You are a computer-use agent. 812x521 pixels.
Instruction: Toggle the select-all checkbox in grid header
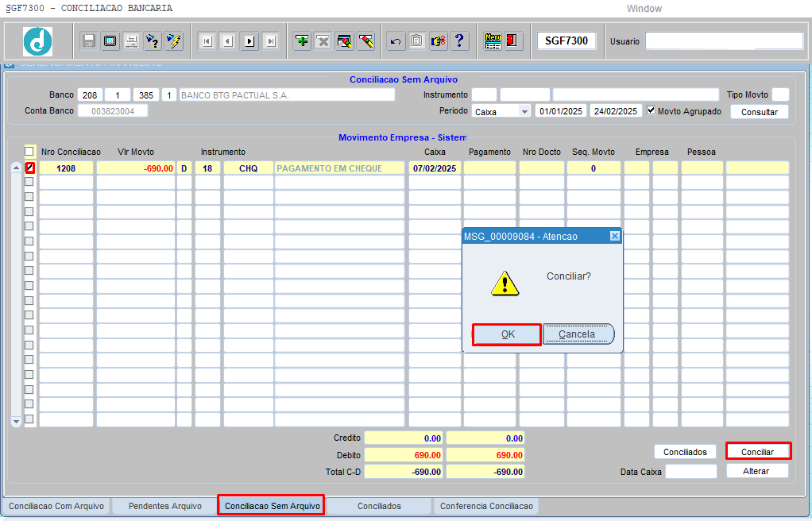coord(29,151)
